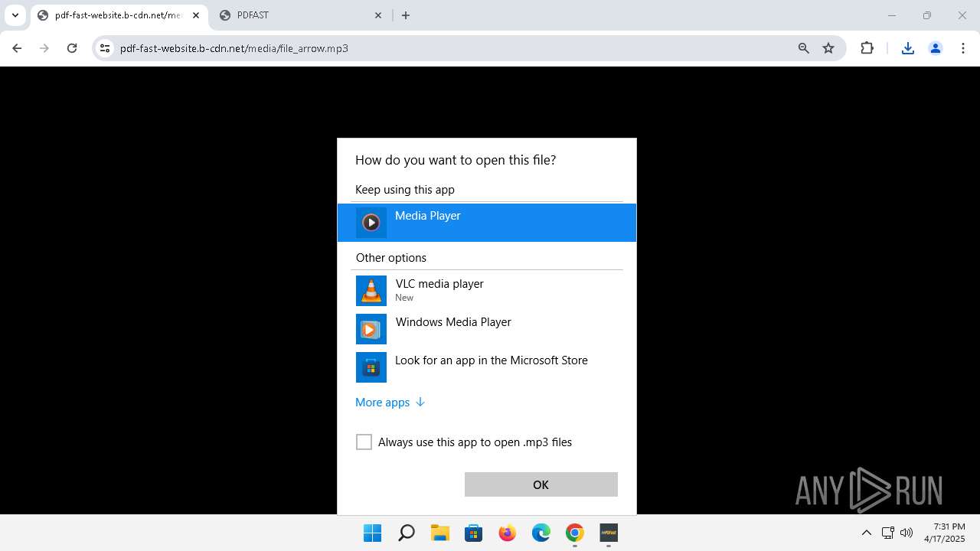The width and height of the screenshot is (980, 551).
Task: Open network status tray icon
Action: (888, 533)
